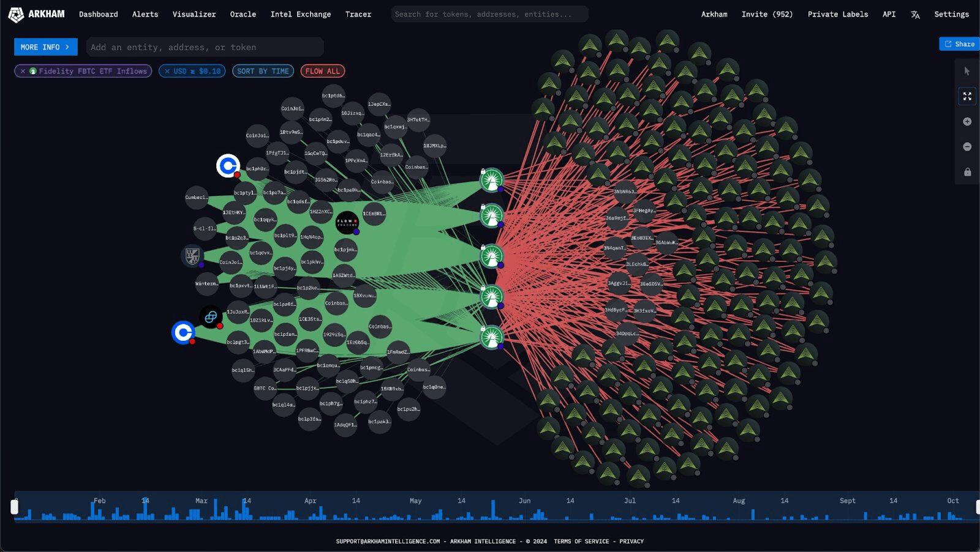Select the 34QpqLc node
Image resolution: width=980 pixels, height=552 pixels.
pos(627,334)
